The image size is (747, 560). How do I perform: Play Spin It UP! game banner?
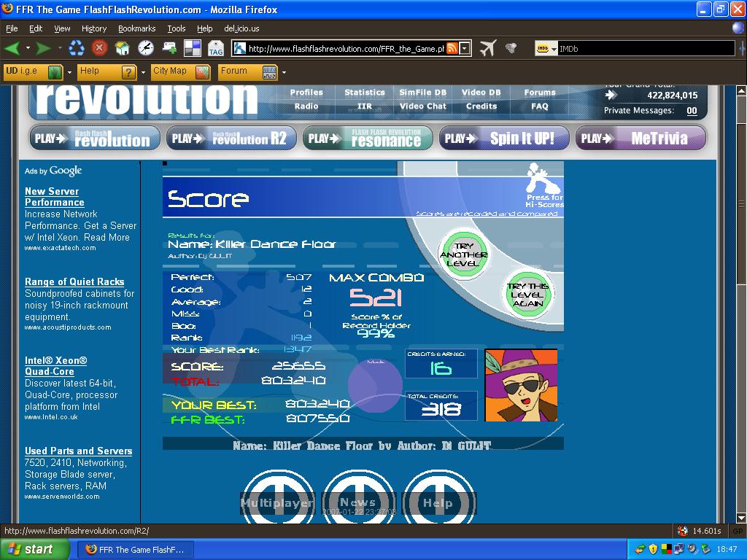[504, 138]
